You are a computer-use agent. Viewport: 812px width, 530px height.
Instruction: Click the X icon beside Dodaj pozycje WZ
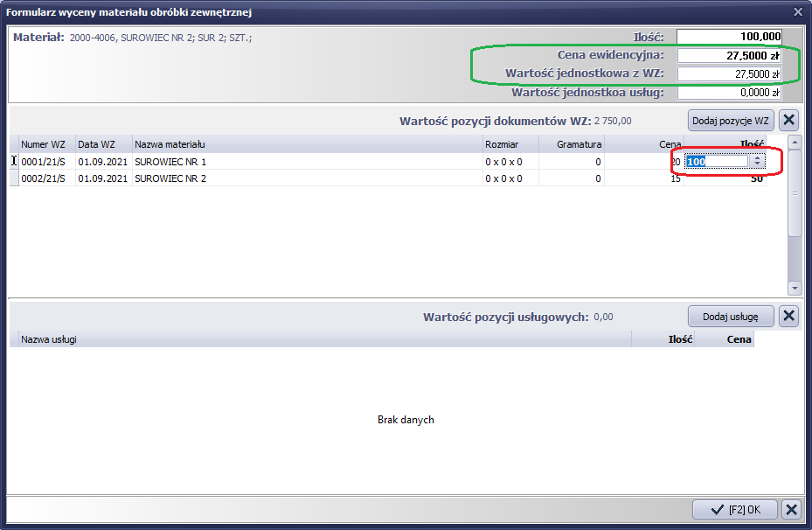pyautogui.click(x=788, y=121)
